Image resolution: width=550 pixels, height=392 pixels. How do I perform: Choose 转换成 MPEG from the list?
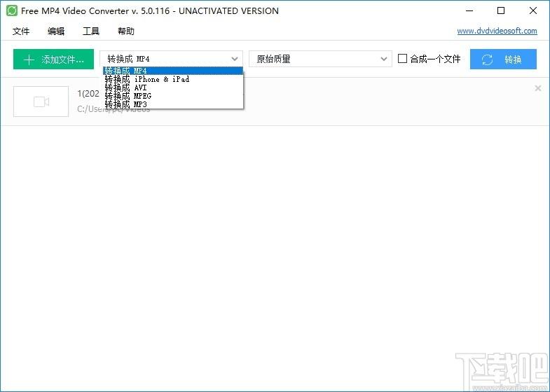click(x=173, y=96)
